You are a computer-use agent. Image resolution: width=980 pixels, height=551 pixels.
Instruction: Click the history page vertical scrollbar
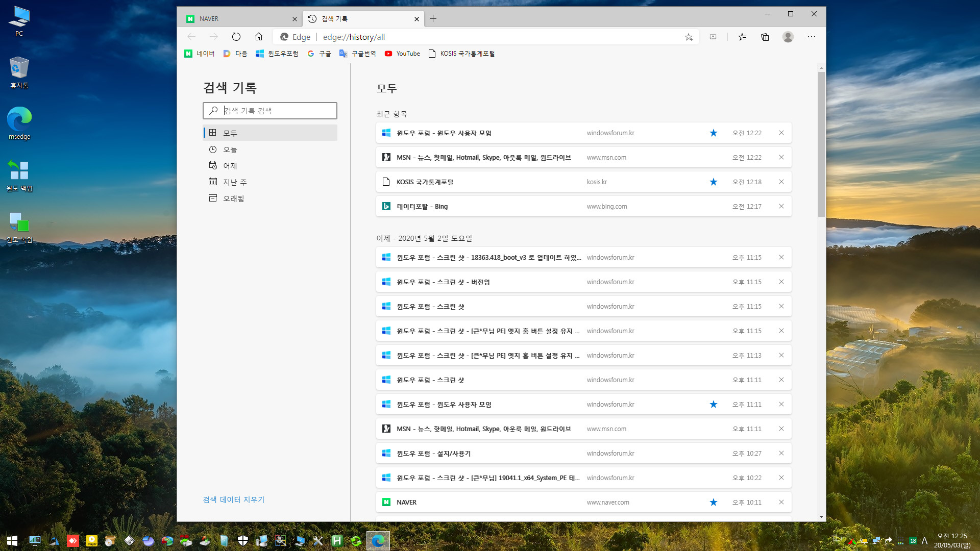click(x=821, y=144)
